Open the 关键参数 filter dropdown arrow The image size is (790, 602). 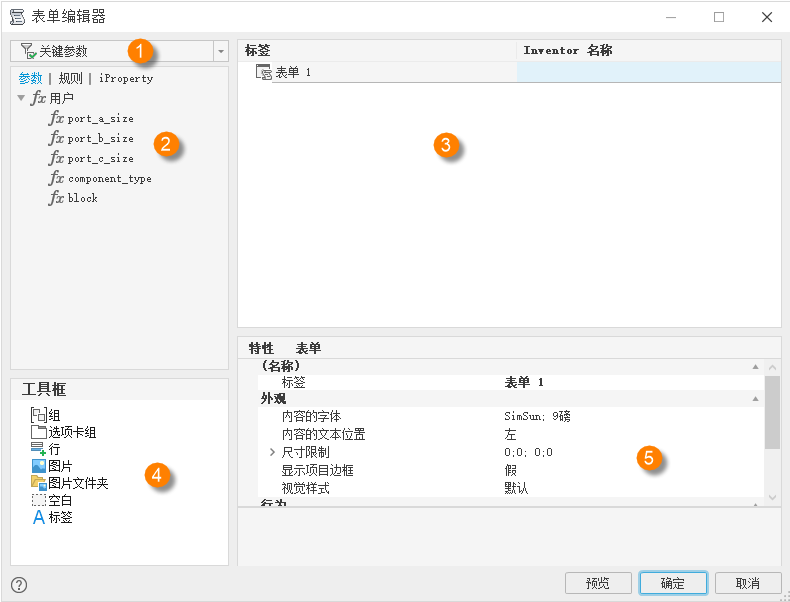[x=221, y=51]
